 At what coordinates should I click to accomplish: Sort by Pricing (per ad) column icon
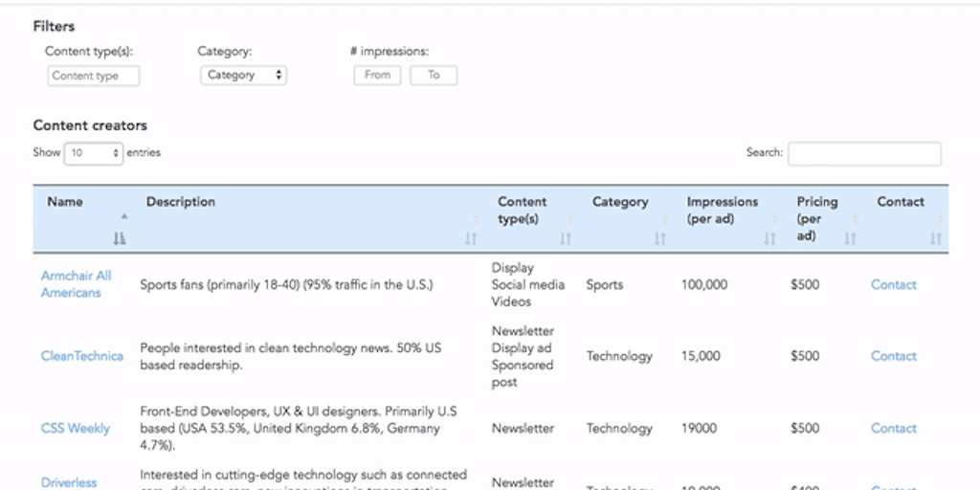[x=850, y=238]
